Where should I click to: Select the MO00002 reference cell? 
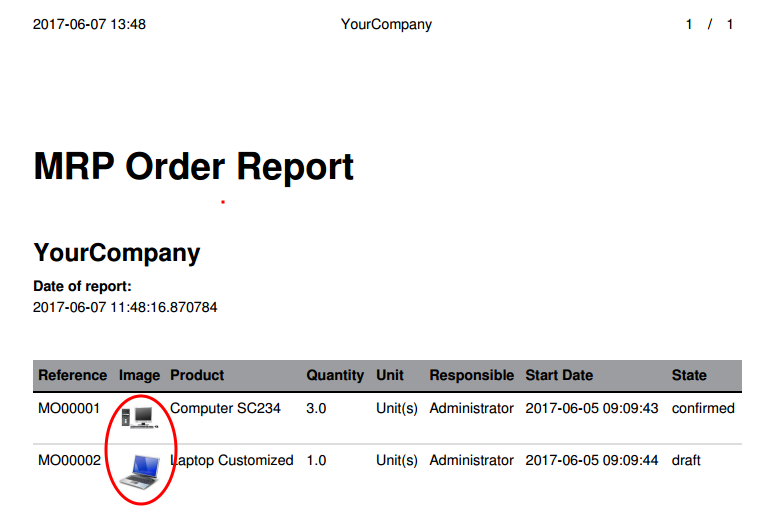pos(69,460)
